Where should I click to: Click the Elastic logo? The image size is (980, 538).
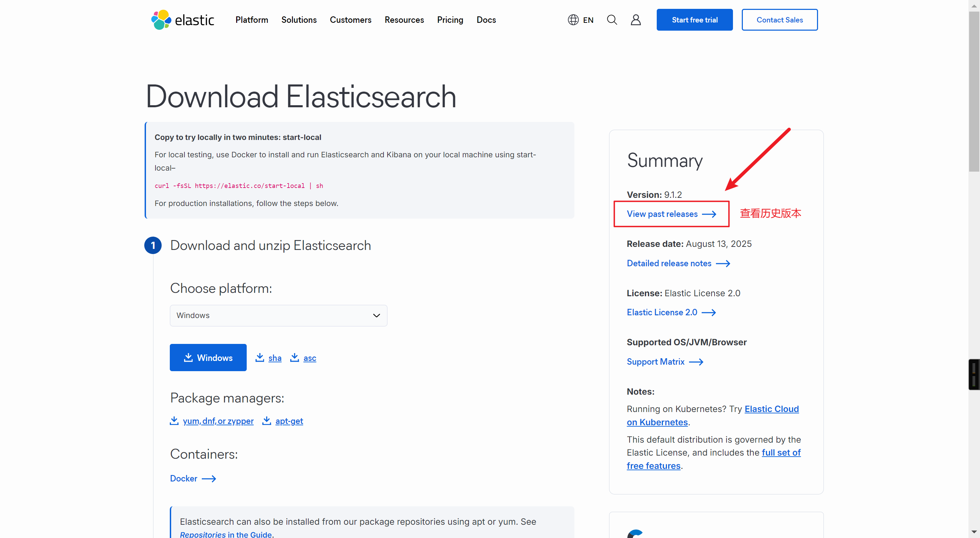click(x=183, y=20)
